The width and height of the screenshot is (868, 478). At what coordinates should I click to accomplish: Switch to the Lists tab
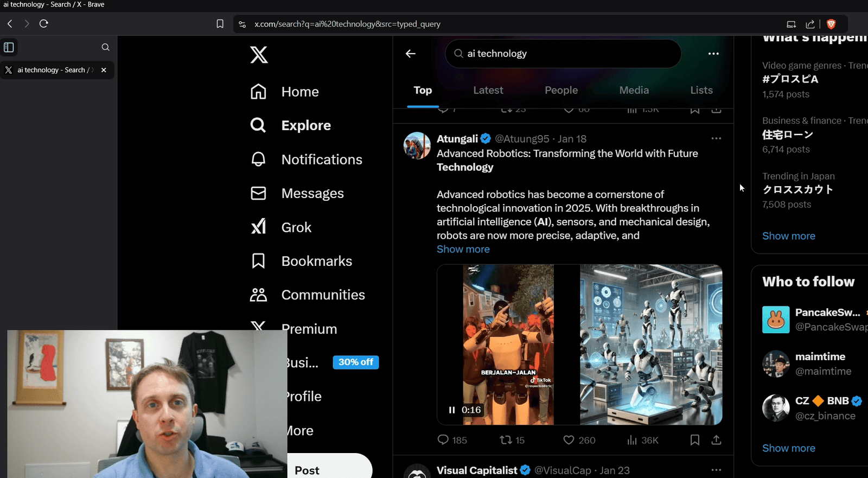coord(701,91)
